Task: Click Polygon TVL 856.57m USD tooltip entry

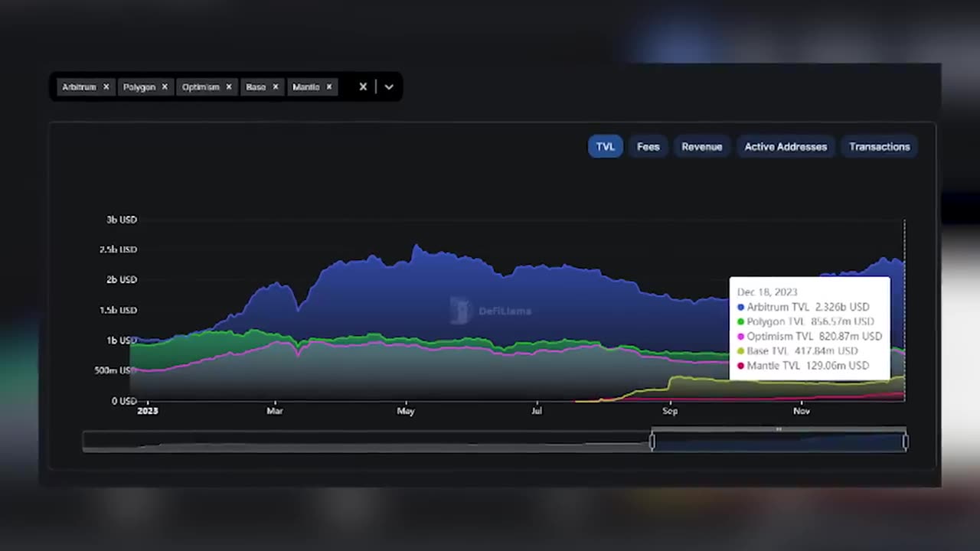Action: [x=805, y=321]
